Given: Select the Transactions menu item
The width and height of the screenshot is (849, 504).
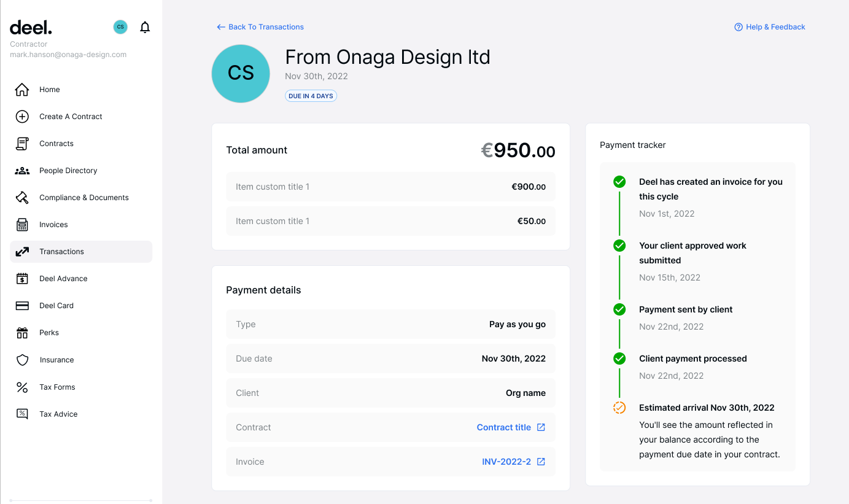Looking at the screenshot, I should point(81,252).
